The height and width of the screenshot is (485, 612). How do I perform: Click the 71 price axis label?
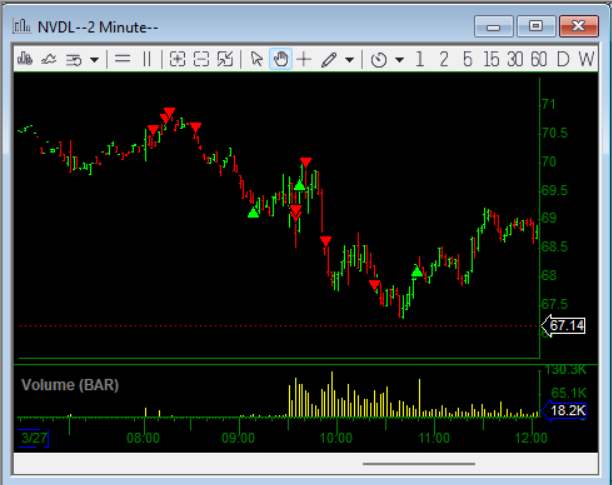click(x=548, y=104)
